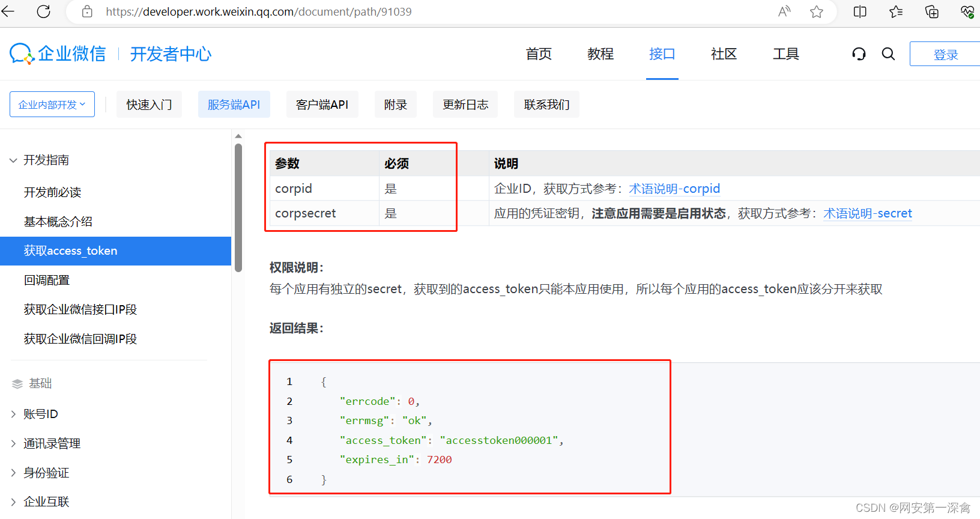980x519 pixels.
Task: Expand the 账号ID tree item
Action: 13,414
